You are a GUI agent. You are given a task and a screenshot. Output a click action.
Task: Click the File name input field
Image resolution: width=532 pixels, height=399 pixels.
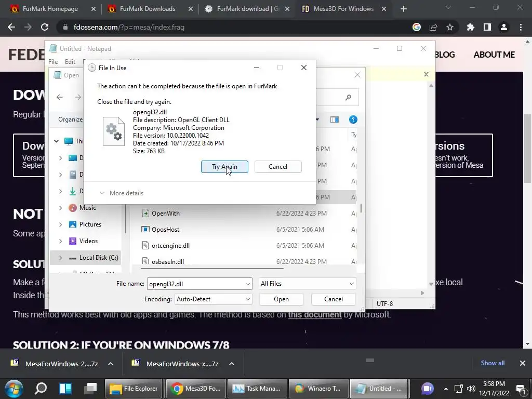pos(195,284)
